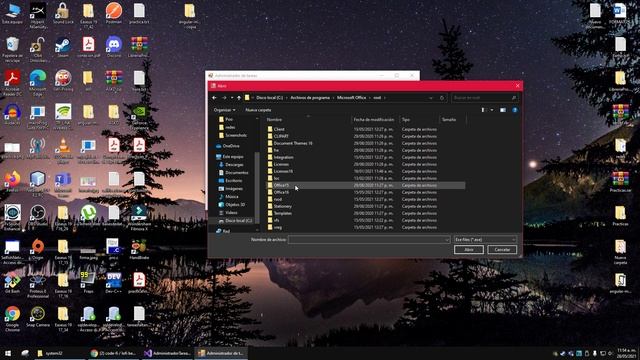The width and height of the screenshot is (640, 360).
Task: Expand the address bar history dropdown
Action: [431, 98]
